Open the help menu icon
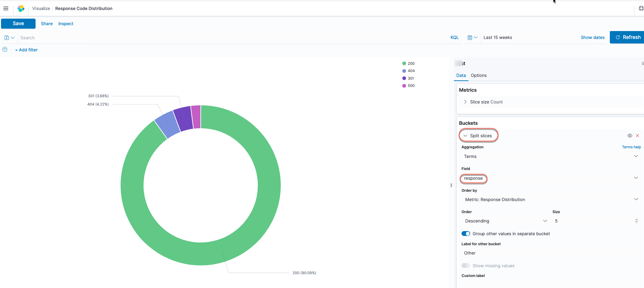The height and width of the screenshot is (288, 644). click(x=641, y=8)
